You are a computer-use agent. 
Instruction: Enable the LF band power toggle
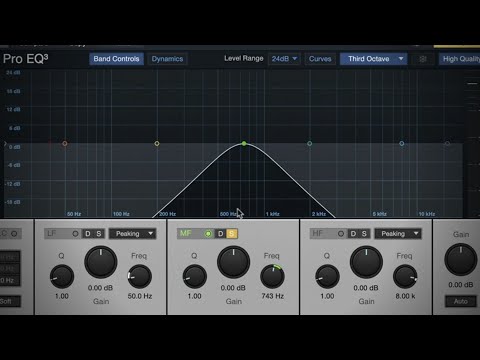(75, 234)
